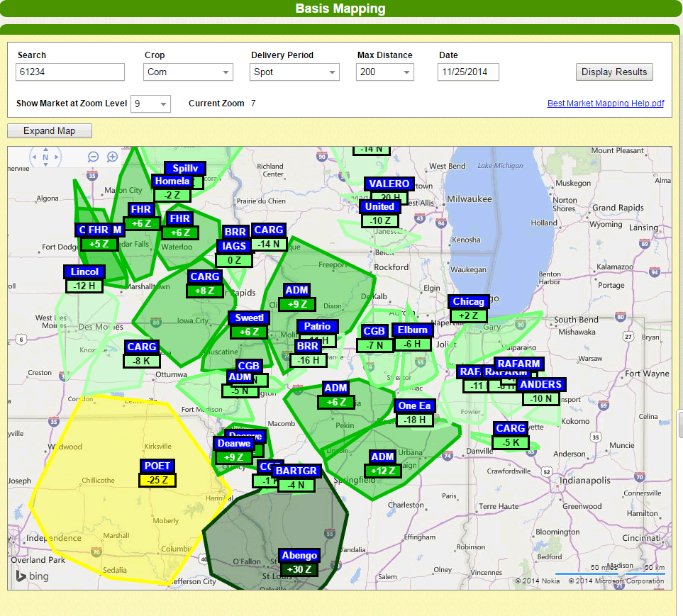Click the Terre Haute city label
Image resolution: width=683 pixels, height=616 pixels.
499,506
